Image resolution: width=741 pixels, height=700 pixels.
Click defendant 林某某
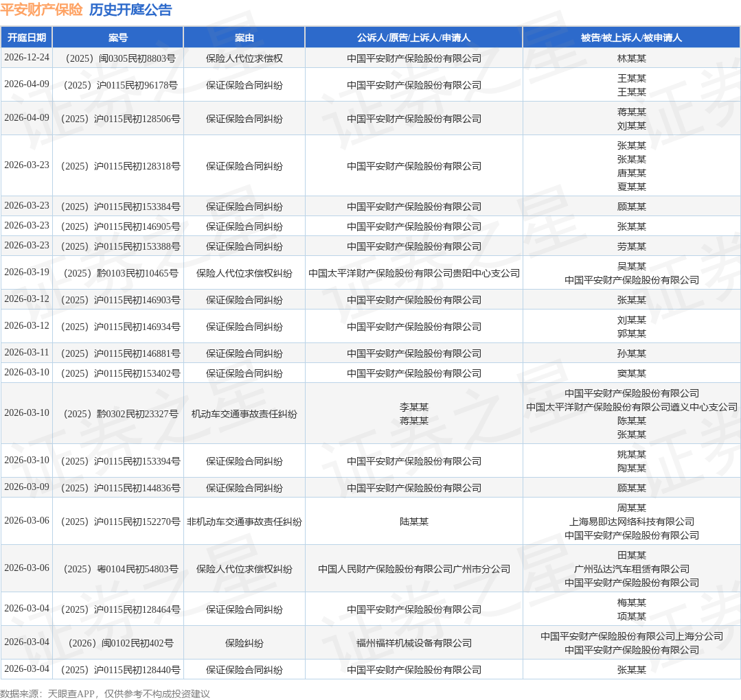631,58
